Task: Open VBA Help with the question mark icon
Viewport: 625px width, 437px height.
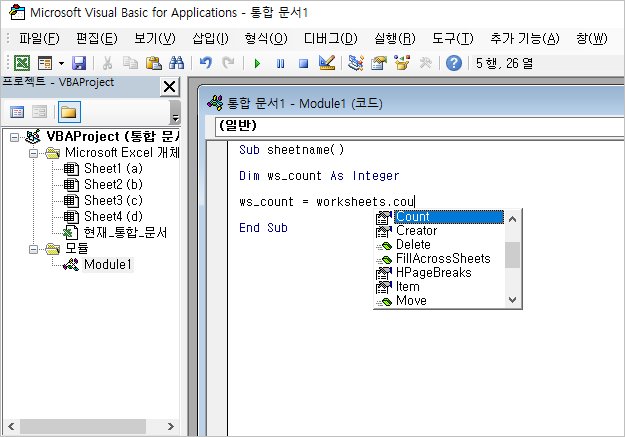Action: (454, 63)
